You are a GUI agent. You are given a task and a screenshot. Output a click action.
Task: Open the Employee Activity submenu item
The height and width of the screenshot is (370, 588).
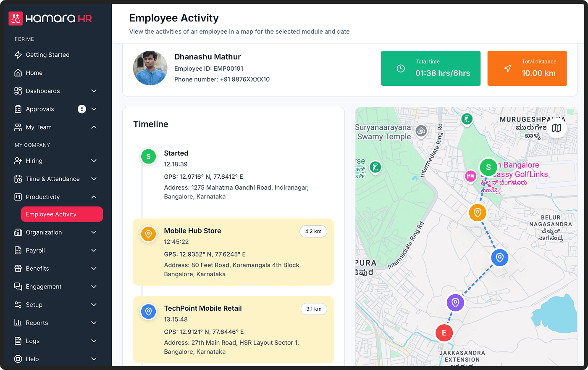click(62, 214)
